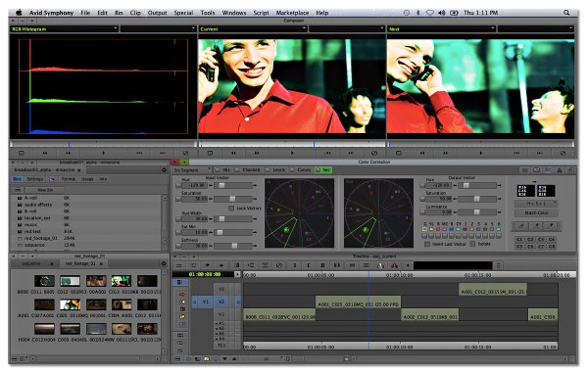Image resolution: width=588 pixels, height=373 pixels.
Task: Select the bright green man clip thumbnail
Action: [x=122, y=281]
